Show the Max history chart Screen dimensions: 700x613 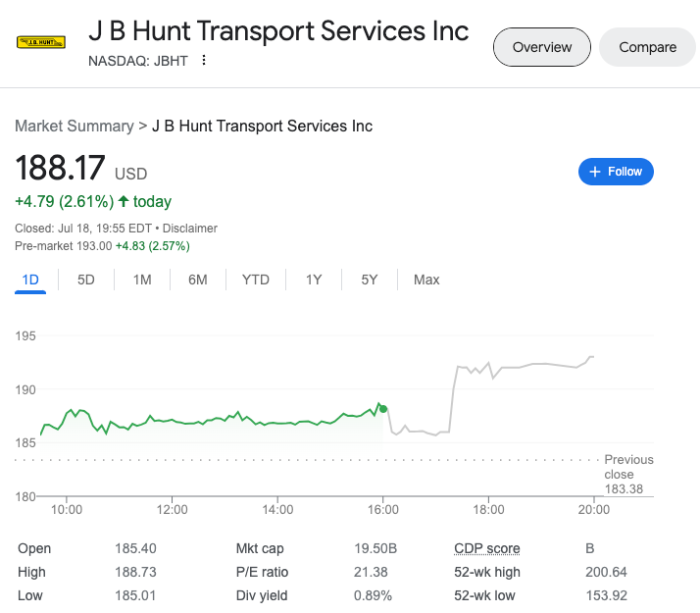click(426, 280)
